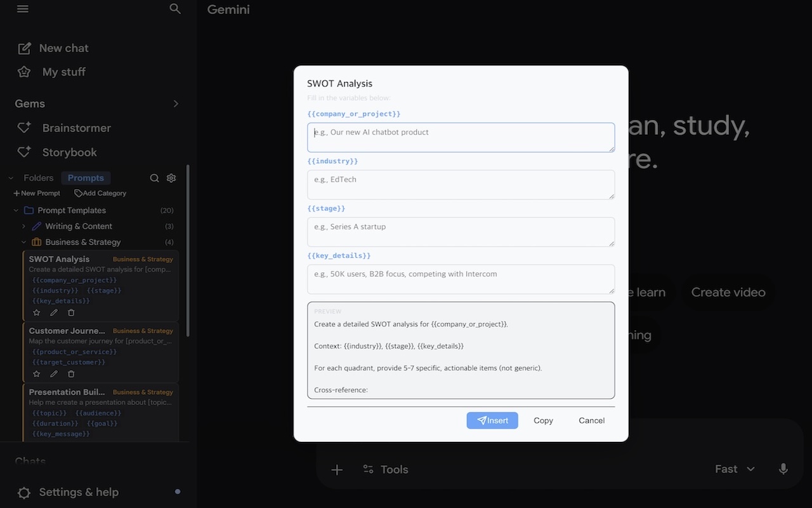Click the New chat pencil icon
Screen dimensions: 812x508
23,48
